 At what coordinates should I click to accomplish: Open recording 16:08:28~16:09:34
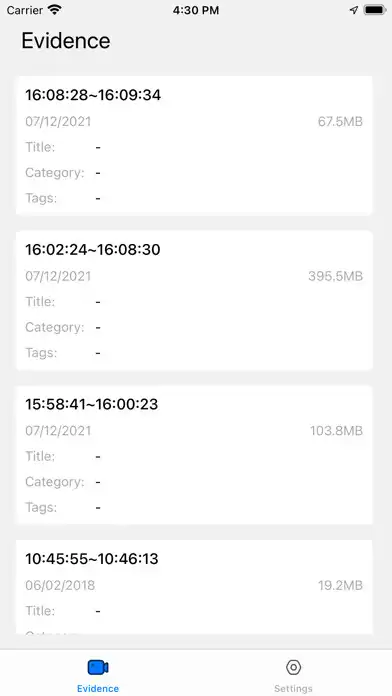tap(194, 146)
